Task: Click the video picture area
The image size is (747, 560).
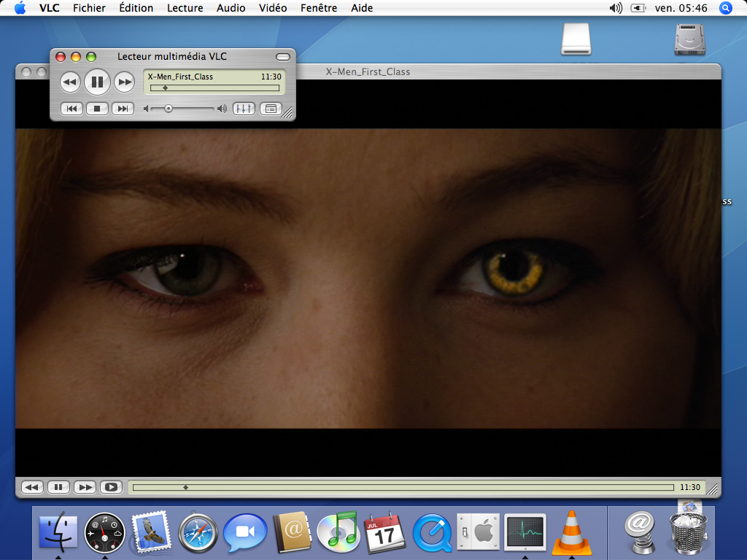Action: coord(368,279)
